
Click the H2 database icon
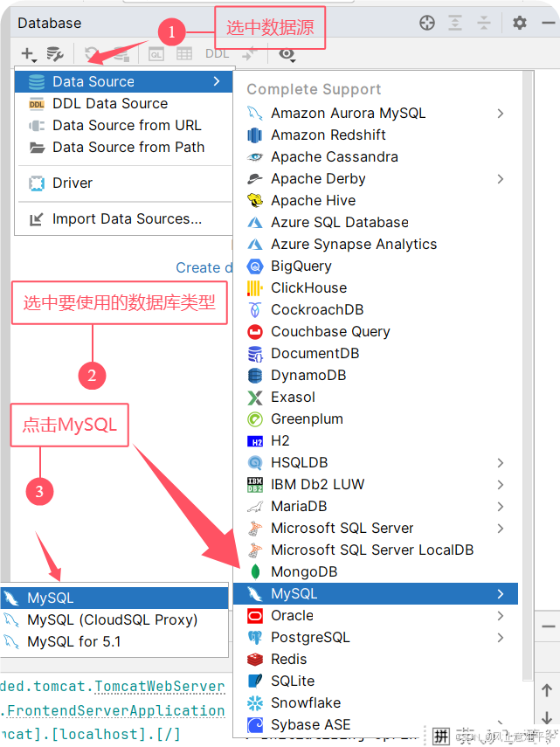click(255, 441)
